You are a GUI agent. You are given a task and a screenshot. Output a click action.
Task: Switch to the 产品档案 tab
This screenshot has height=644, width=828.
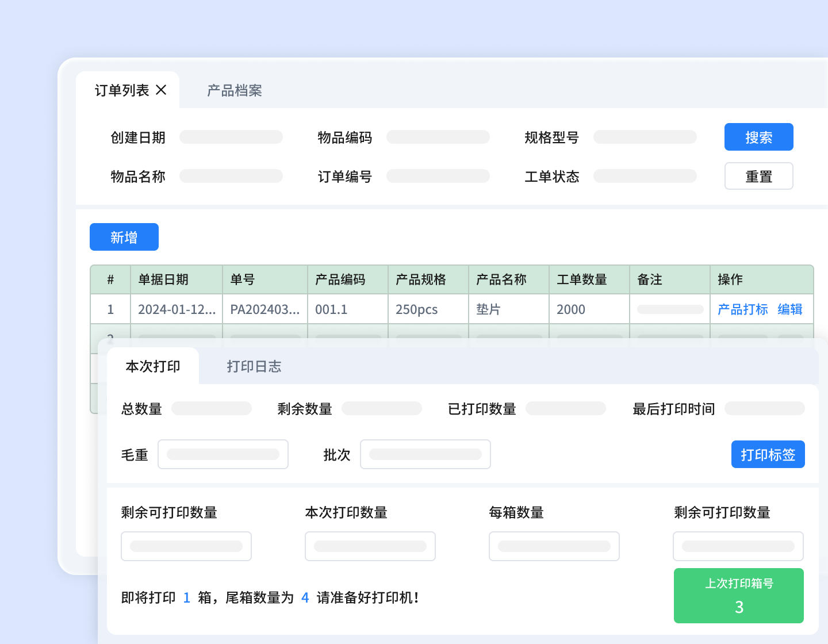pos(235,90)
